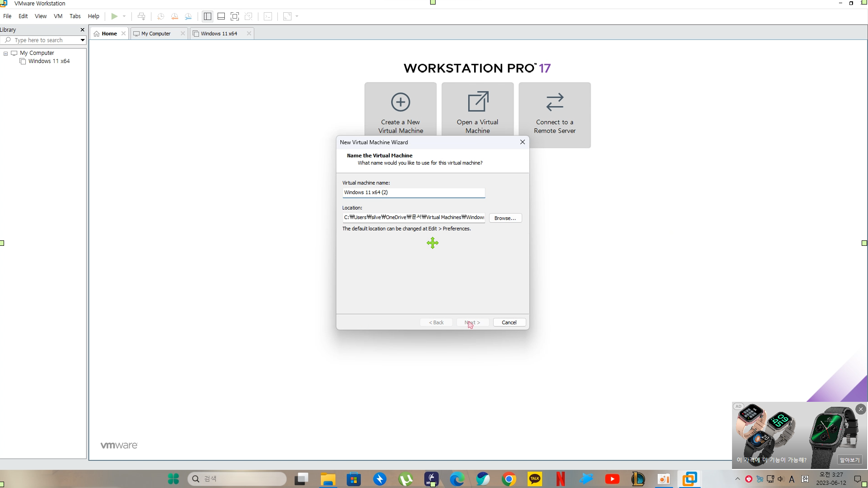Toggle the Show Library sidebar icon
The width and height of the screenshot is (868, 488).
click(x=208, y=16)
